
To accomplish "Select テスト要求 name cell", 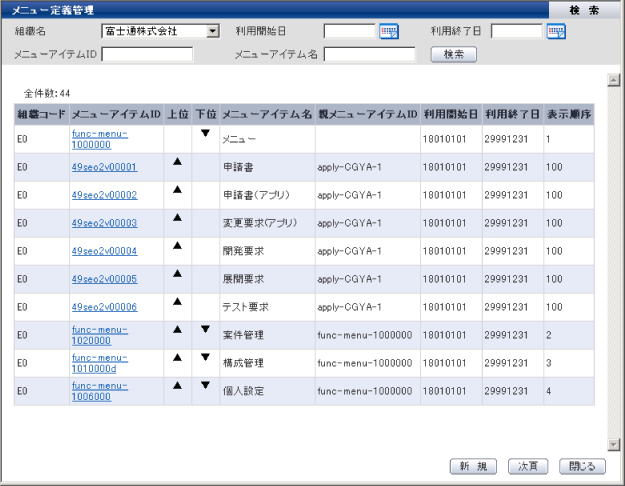I will [267, 307].
